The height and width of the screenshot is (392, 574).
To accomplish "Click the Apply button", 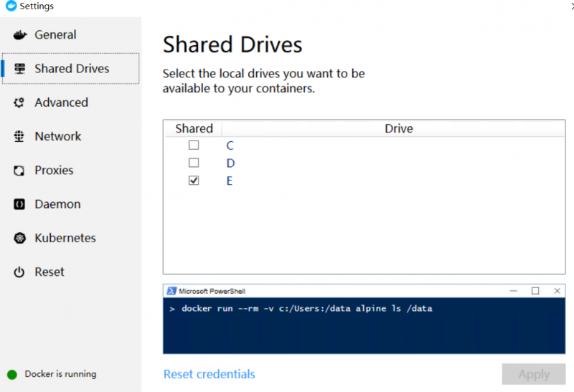I will [534, 374].
